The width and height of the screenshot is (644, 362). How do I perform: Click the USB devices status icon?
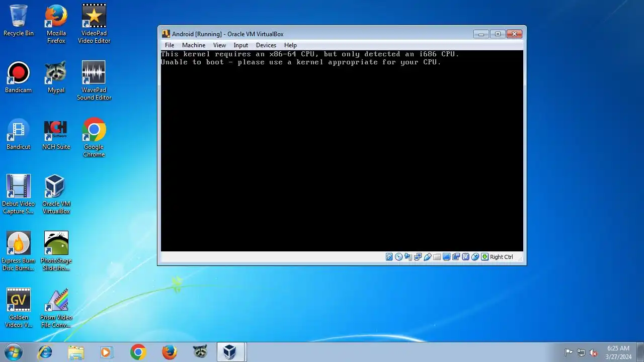point(427,257)
